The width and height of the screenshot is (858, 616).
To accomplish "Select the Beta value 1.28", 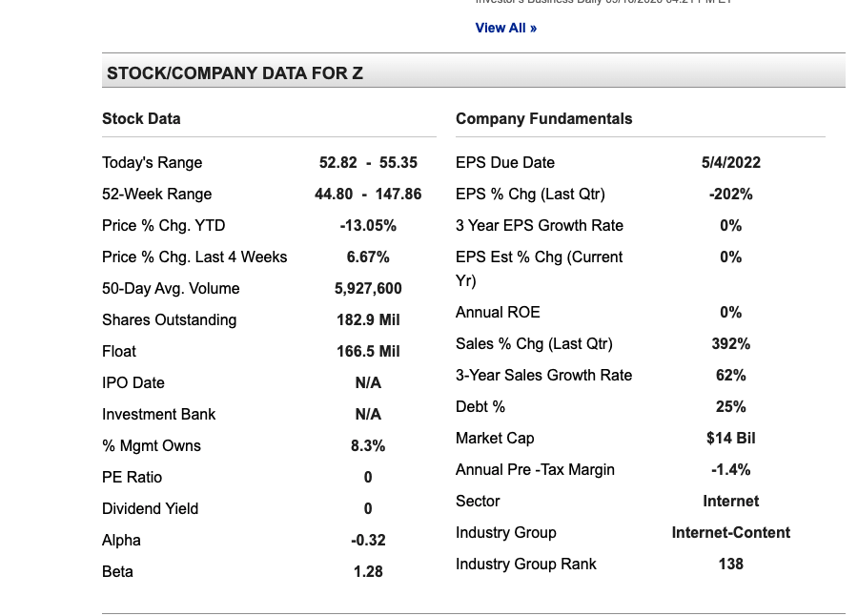I will pyautogui.click(x=368, y=571).
